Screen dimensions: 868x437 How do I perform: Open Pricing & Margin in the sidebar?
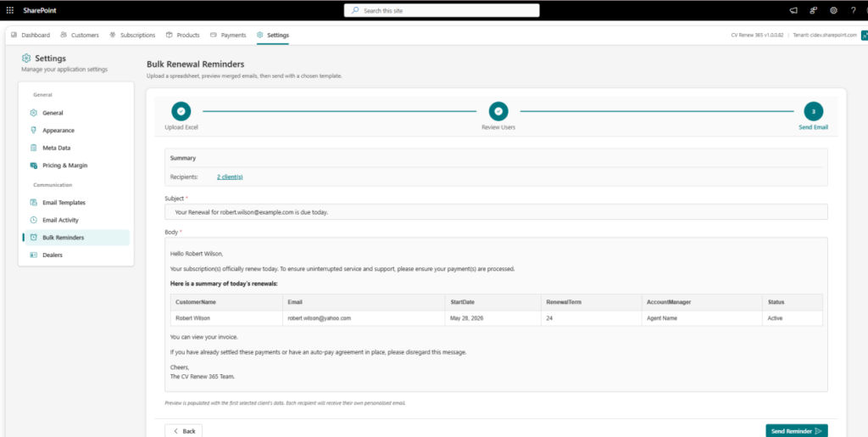pos(77,165)
